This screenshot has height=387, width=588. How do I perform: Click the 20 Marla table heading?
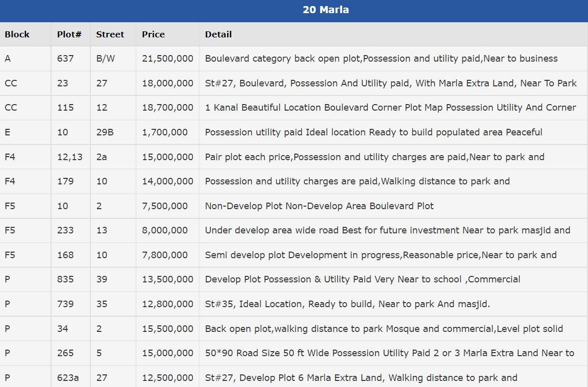[x=326, y=10]
